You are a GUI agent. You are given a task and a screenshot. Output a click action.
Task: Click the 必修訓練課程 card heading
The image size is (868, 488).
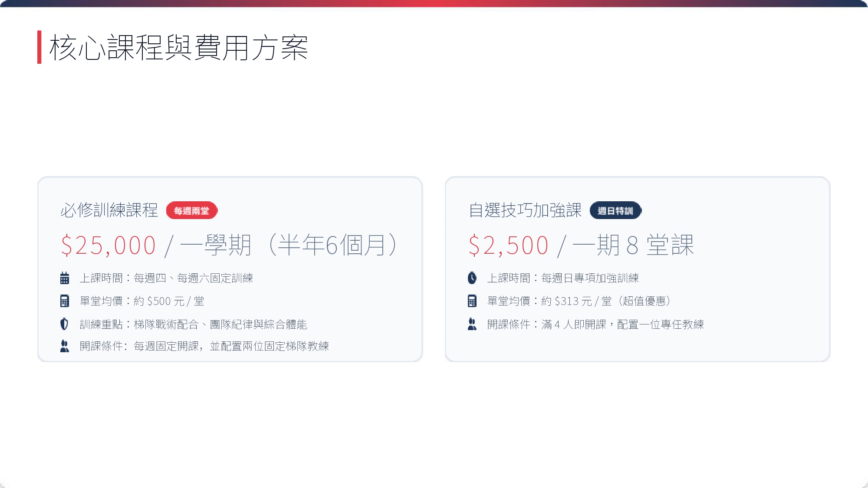pyautogui.click(x=109, y=210)
